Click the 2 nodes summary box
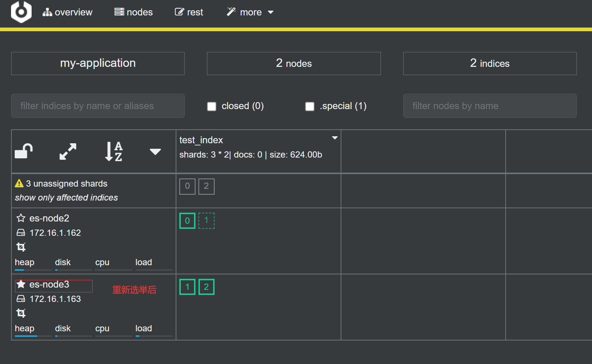The height and width of the screenshot is (364, 592). (x=294, y=63)
